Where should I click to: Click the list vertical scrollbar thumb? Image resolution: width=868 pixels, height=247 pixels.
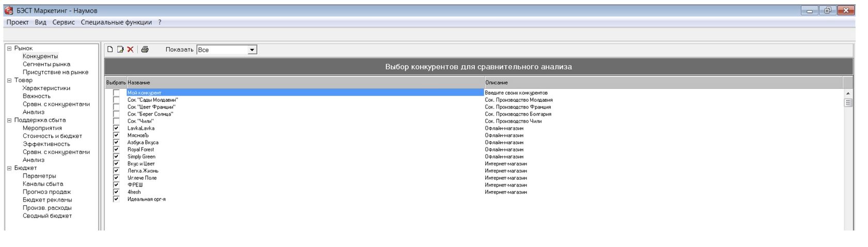(x=848, y=103)
